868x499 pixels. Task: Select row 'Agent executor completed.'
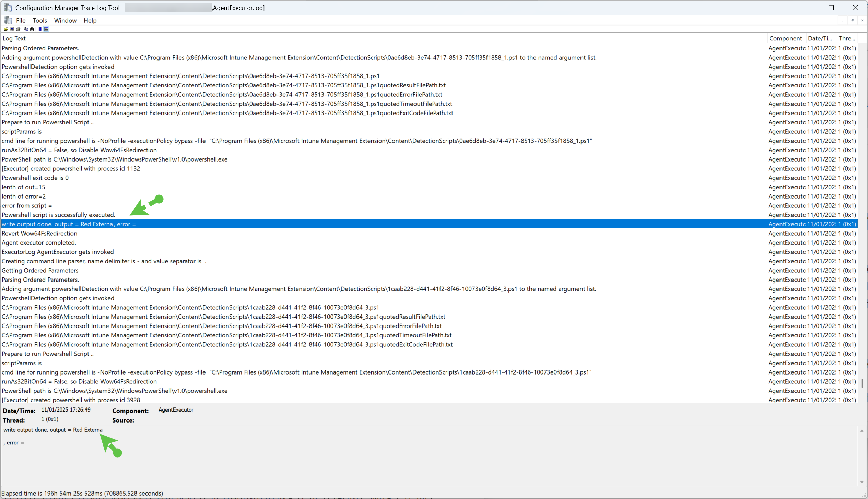429,242
